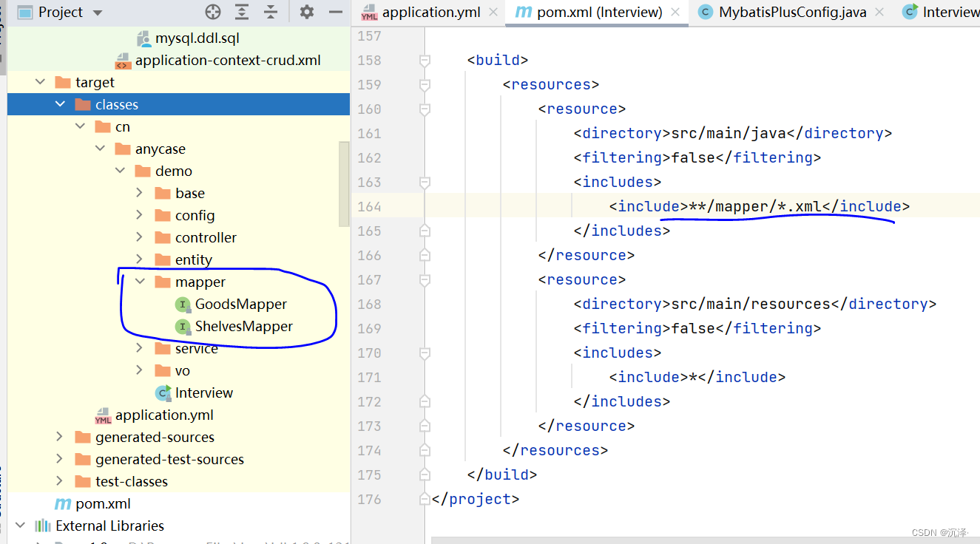Click the Project tree vertical scrollbar
The image size is (980, 544).
pos(344,184)
